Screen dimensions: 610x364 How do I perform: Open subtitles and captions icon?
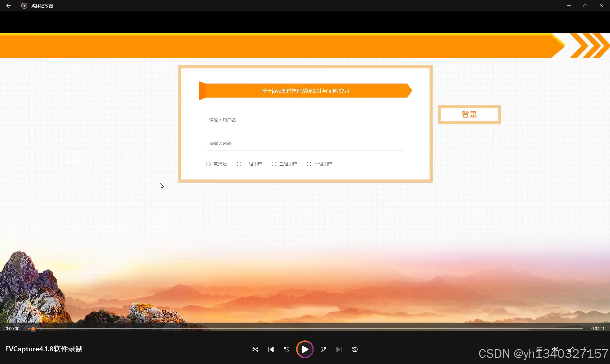click(539, 349)
